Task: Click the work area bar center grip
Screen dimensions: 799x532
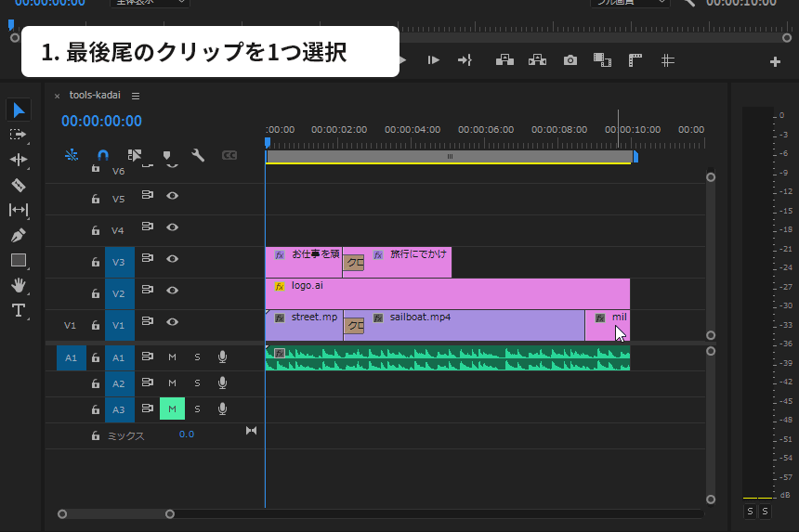Action: point(450,156)
